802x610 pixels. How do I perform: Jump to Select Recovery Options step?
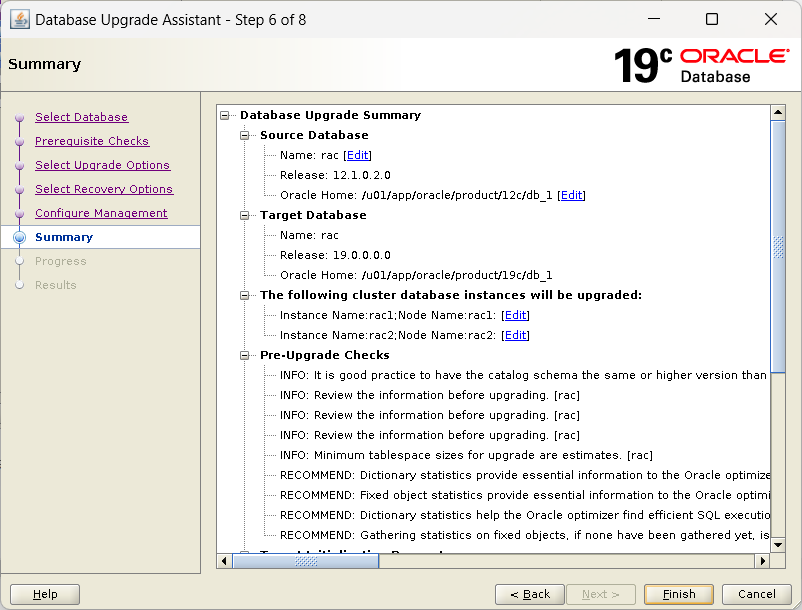click(104, 189)
